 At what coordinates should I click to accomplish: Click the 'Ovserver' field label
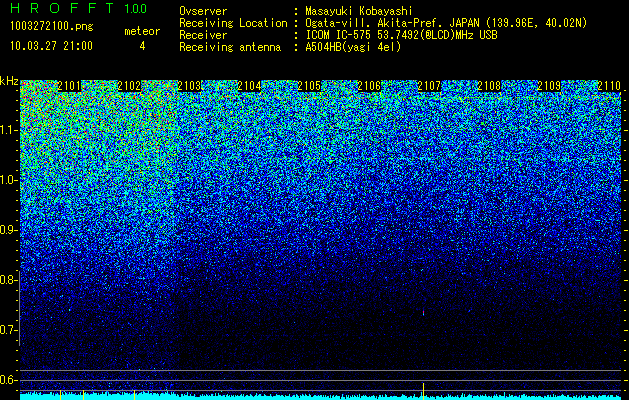(203, 11)
